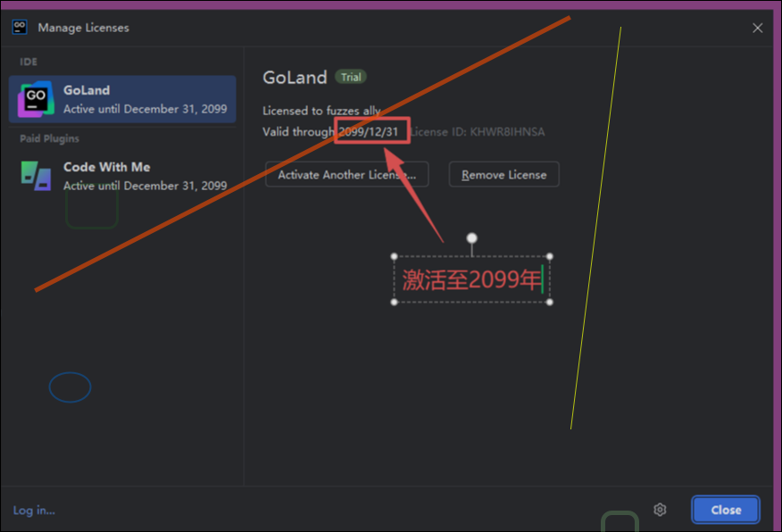This screenshot has width=782, height=532.
Task: Click the Code With Me plugin icon
Action: click(36, 176)
